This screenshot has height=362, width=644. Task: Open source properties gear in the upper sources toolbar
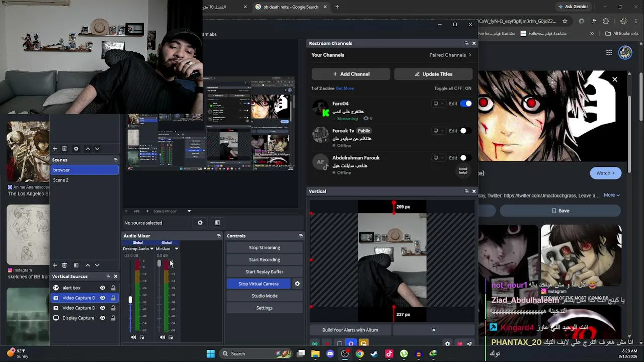coord(76,149)
